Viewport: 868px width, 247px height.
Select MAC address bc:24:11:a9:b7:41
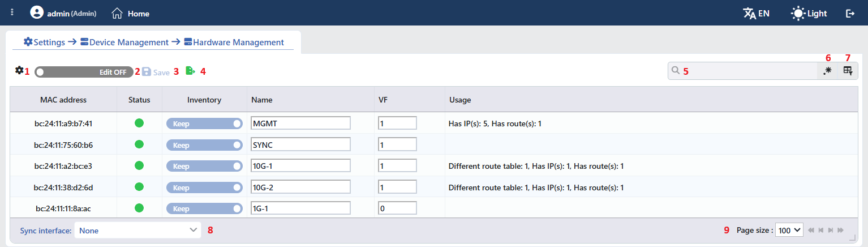click(63, 123)
